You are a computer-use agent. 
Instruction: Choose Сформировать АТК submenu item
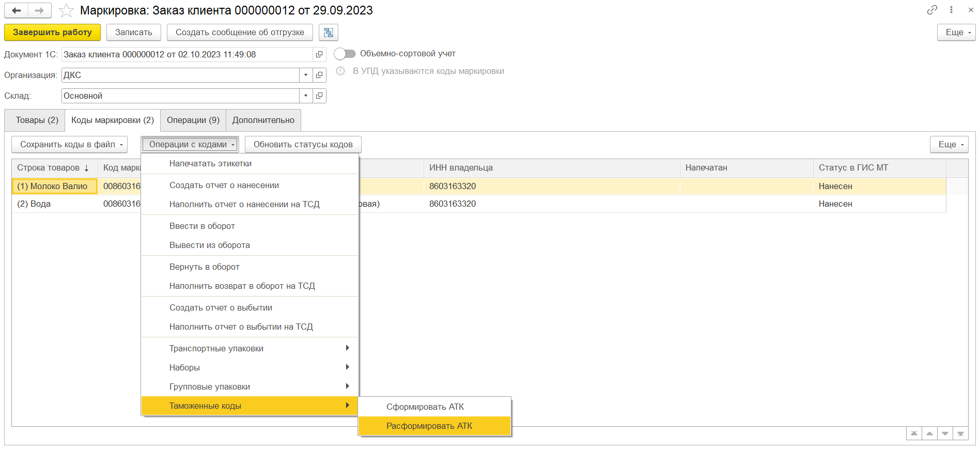coord(434,407)
